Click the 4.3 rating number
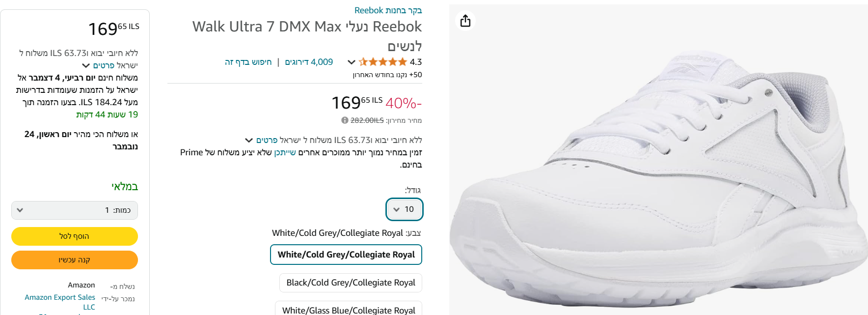 416,62
